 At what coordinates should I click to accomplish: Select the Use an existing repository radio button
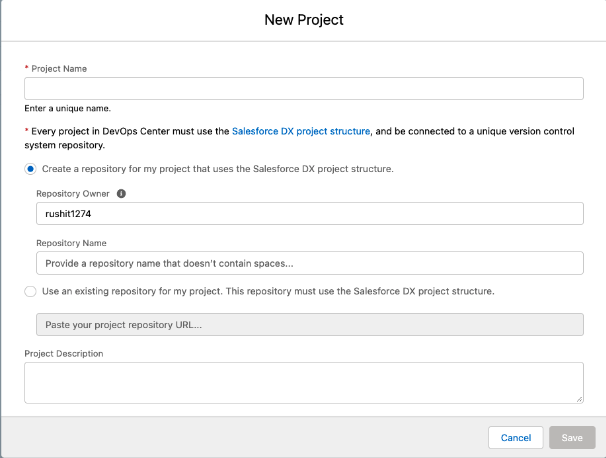click(31, 291)
